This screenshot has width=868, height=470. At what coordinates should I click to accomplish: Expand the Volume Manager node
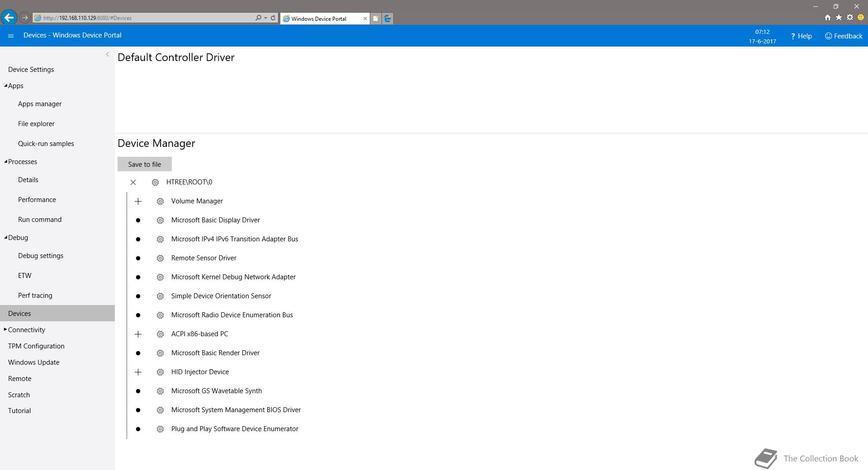[x=138, y=201]
